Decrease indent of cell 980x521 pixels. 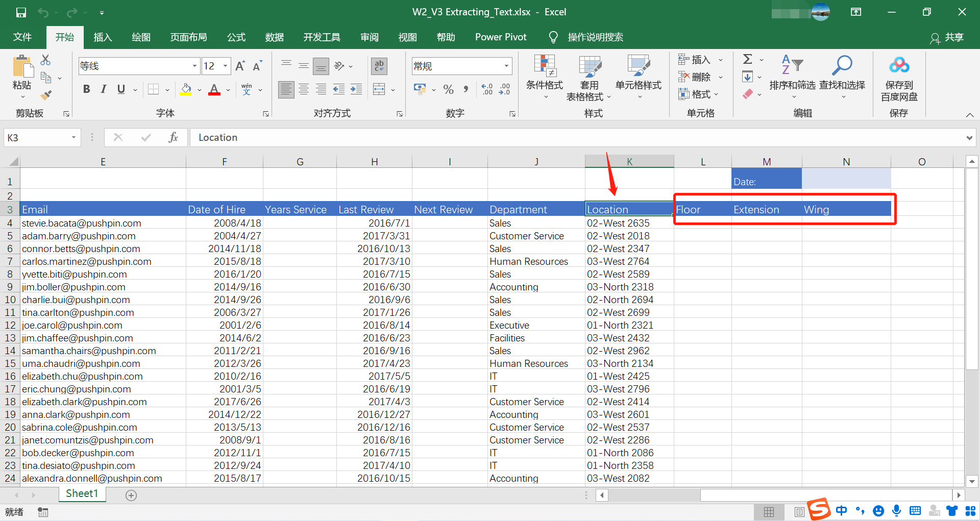click(x=338, y=90)
